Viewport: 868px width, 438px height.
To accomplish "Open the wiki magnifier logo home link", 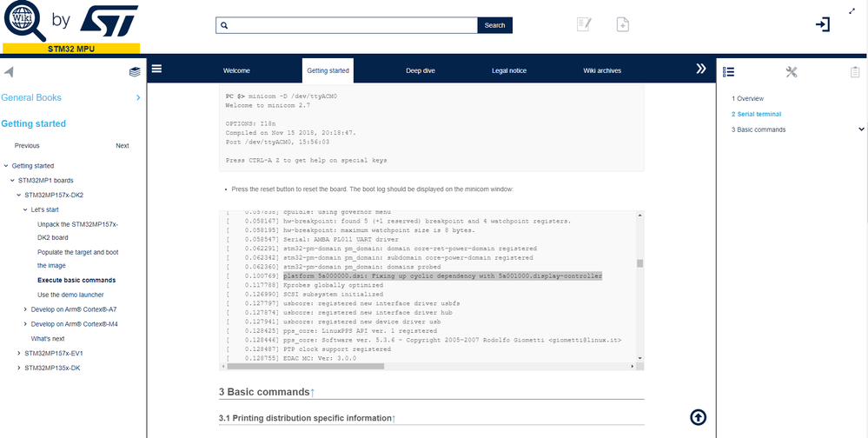I will tap(25, 21).
